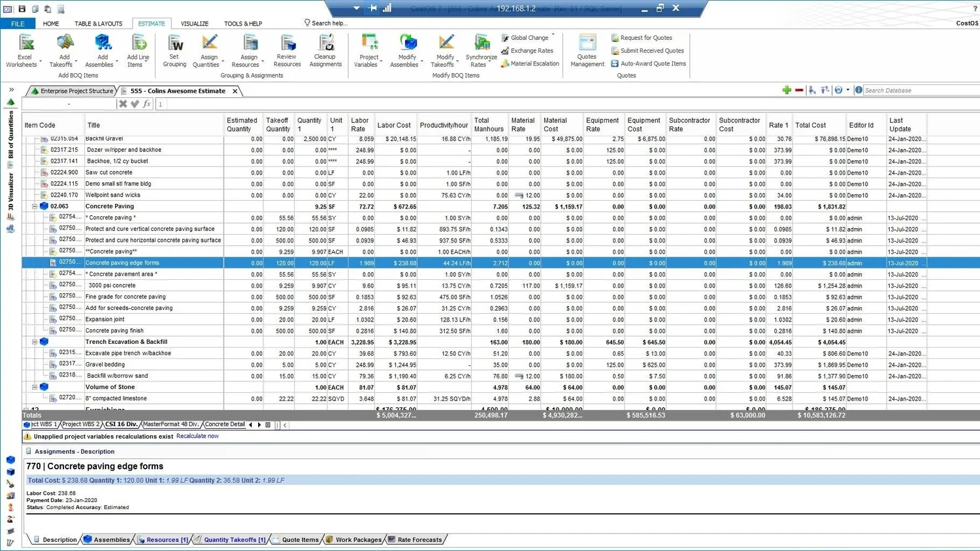Select the MasterFormat 48 Div. sheet tab
This screenshot has height=551, width=980.
pyautogui.click(x=171, y=424)
